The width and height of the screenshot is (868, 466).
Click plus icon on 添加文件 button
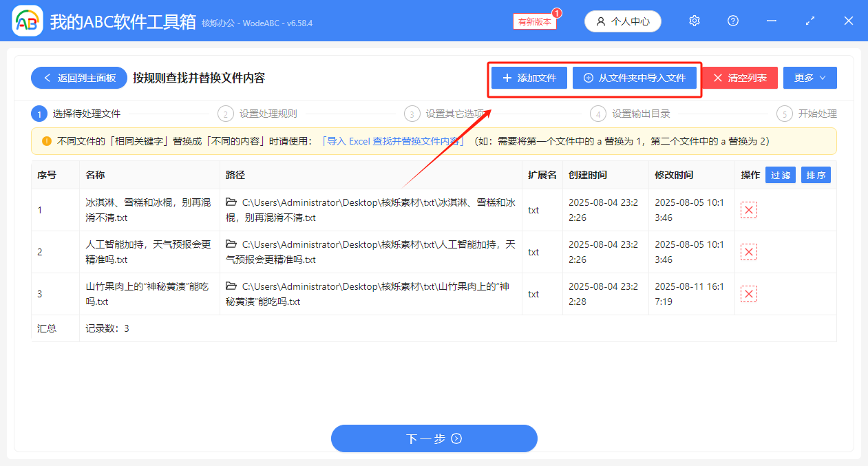click(x=506, y=78)
